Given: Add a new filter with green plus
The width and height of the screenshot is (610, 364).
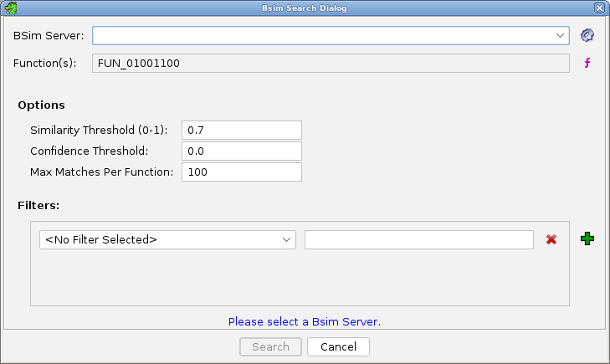Looking at the screenshot, I should point(587,239).
